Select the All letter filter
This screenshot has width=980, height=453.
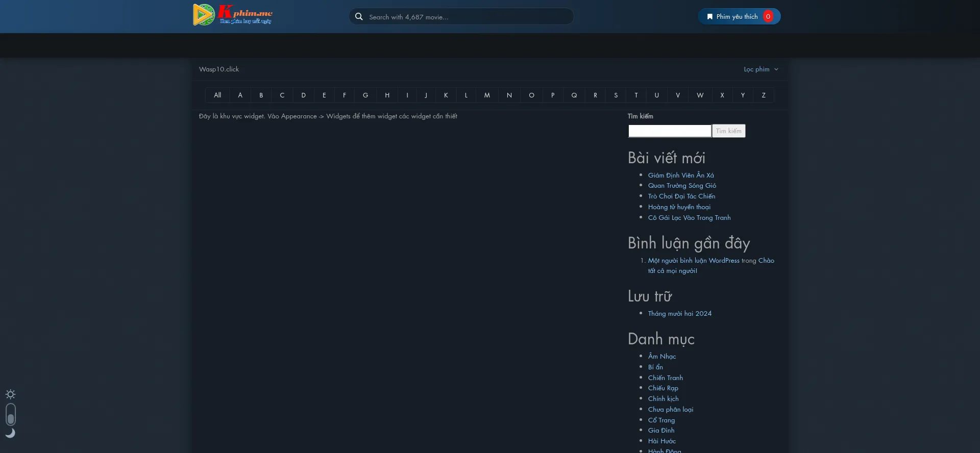click(217, 95)
